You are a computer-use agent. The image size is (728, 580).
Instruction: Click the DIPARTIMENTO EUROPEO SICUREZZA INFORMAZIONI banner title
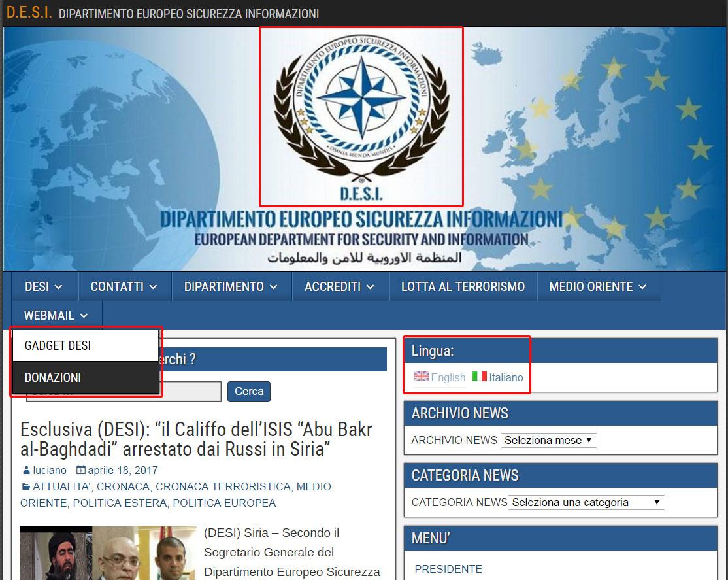pyautogui.click(x=361, y=219)
